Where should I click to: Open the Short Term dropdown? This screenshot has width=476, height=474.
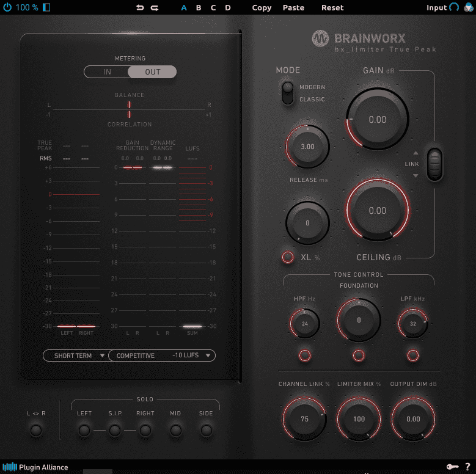[76, 356]
